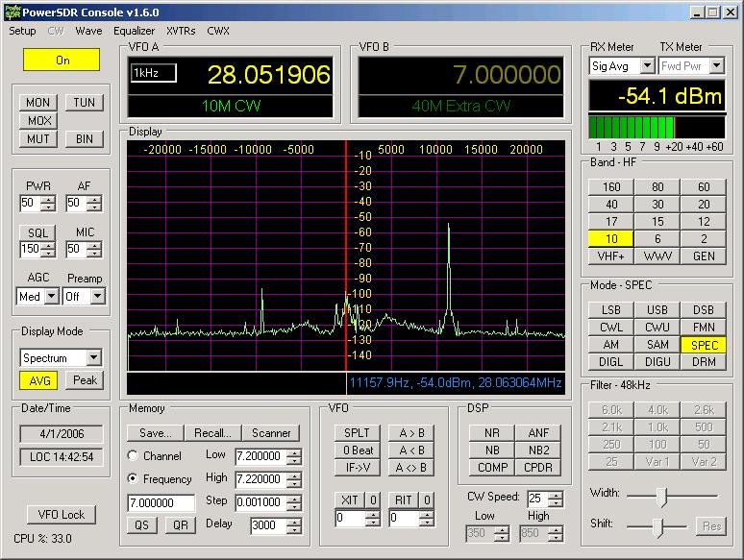
Task: Increase PWR value with stepper arrow
Action: coord(48,200)
